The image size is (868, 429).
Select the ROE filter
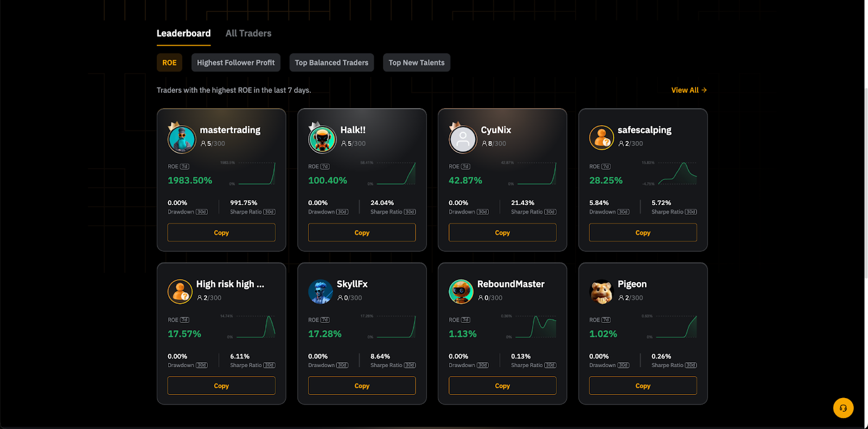tap(169, 62)
